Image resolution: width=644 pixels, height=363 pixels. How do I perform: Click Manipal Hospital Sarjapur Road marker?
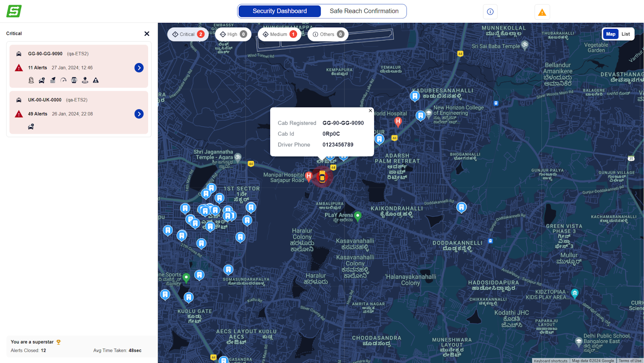coord(309,176)
